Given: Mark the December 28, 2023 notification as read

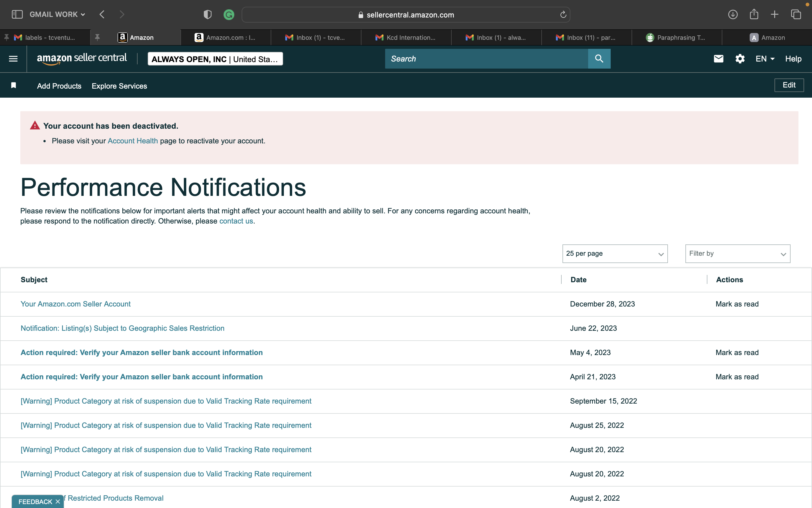Looking at the screenshot, I should click(737, 304).
